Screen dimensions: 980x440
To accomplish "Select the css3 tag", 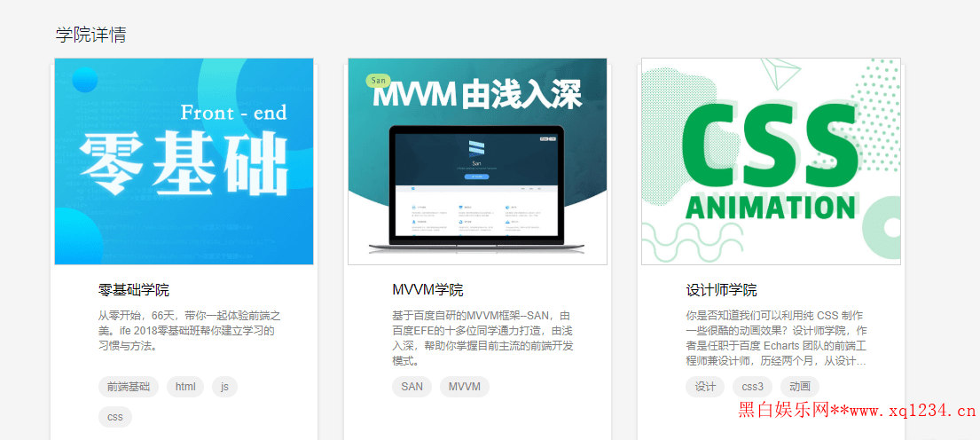I will coord(752,387).
